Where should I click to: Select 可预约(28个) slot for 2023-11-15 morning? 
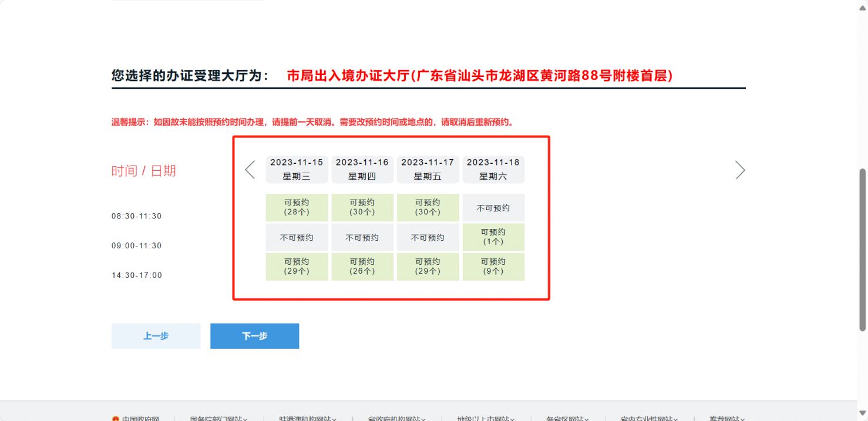pos(297,207)
